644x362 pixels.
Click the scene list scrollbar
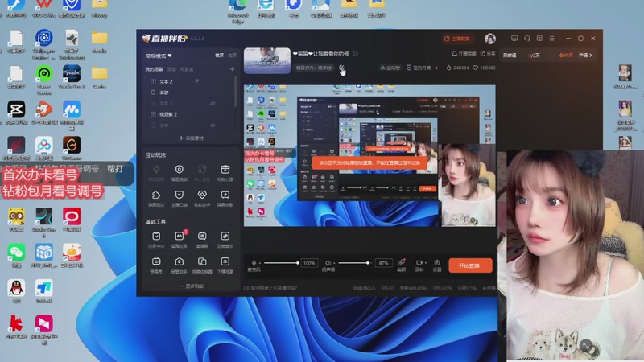(236, 93)
